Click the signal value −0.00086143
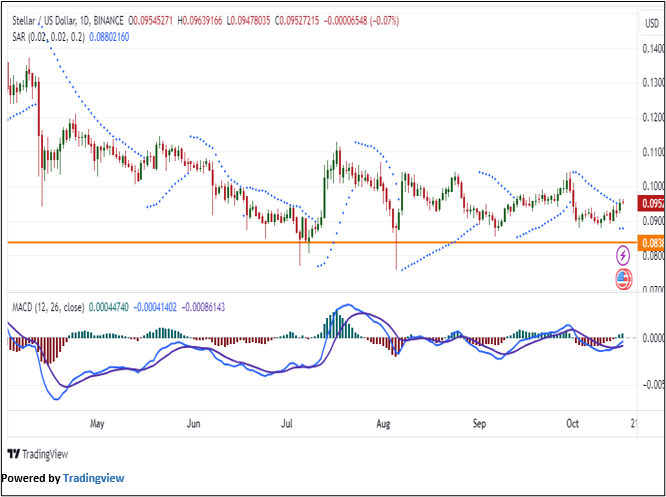666x497 pixels. pyautogui.click(x=203, y=307)
